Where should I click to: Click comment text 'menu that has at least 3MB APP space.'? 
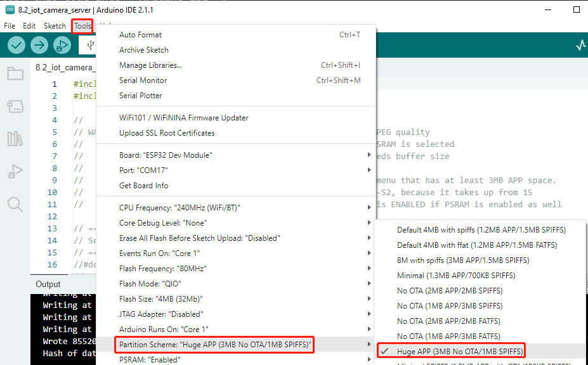pyautogui.click(x=466, y=181)
